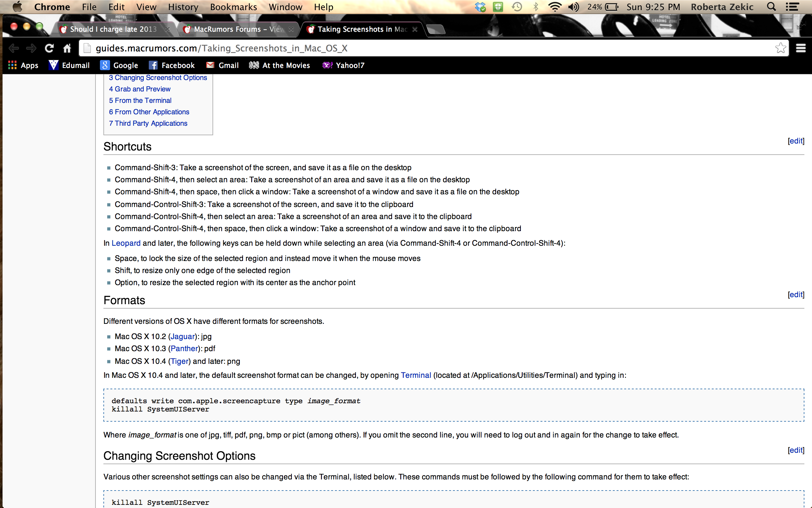Open the Apps bookmark shortcut
Screen dimensions: 812x508
(x=23, y=65)
